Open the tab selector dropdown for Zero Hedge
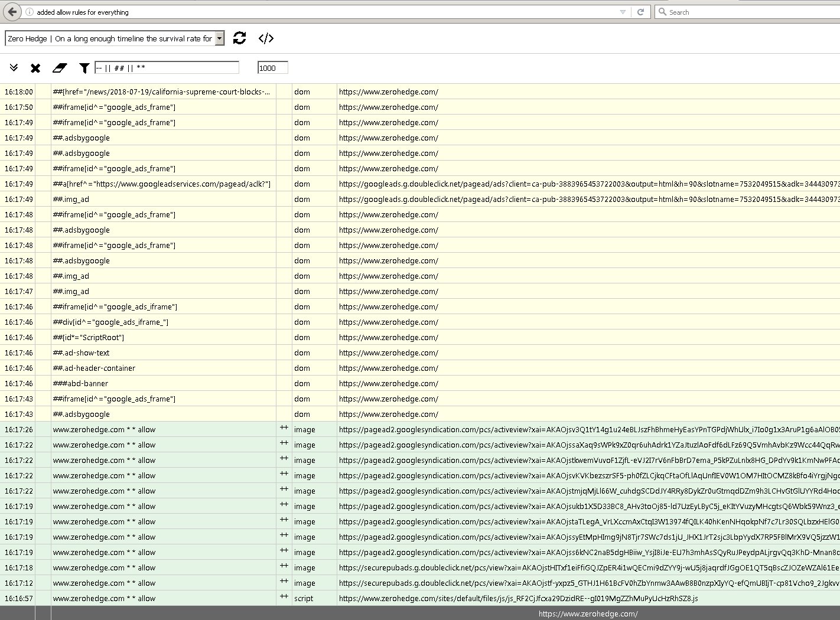Screen dimensions: 840x620 tap(219, 38)
